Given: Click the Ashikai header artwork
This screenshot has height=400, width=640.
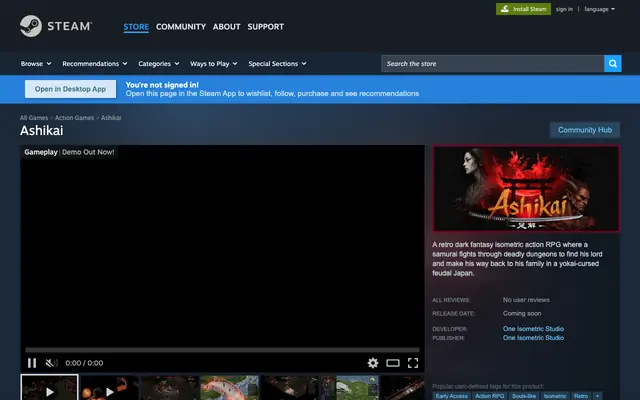Looking at the screenshot, I should click(x=526, y=189).
